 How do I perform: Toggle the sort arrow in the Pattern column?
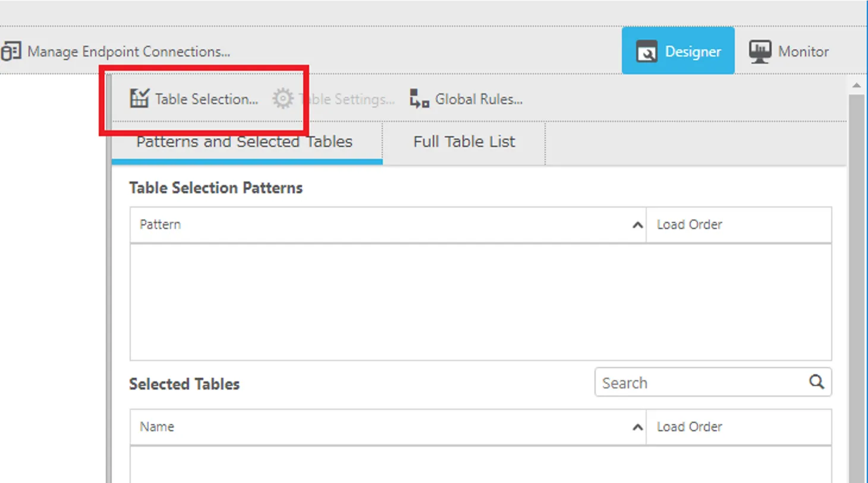[x=637, y=225]
